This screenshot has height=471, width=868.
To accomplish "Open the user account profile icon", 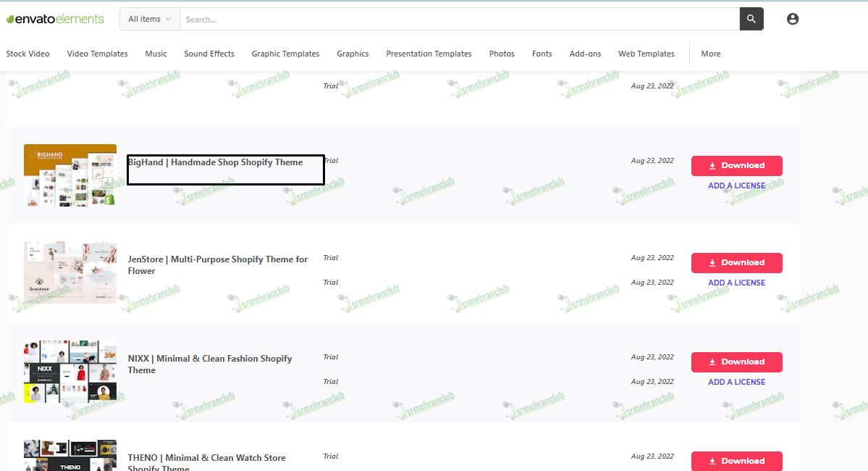I will click(x=792, y=19).
